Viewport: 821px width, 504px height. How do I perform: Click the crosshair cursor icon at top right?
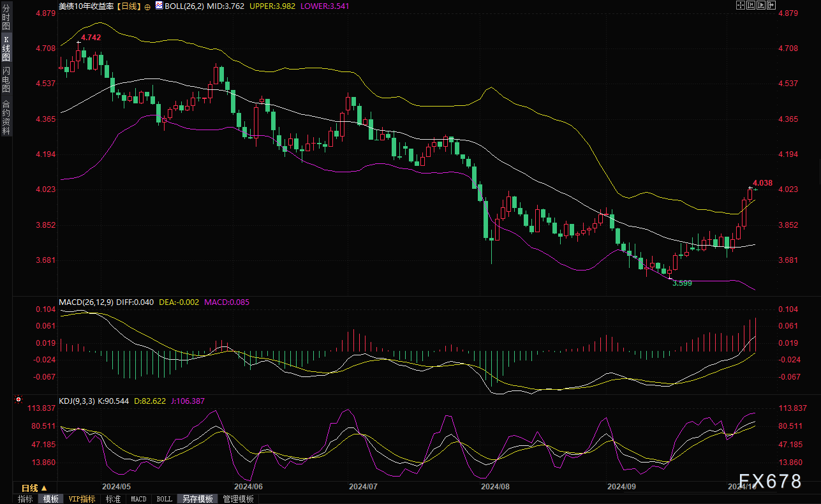740,5
